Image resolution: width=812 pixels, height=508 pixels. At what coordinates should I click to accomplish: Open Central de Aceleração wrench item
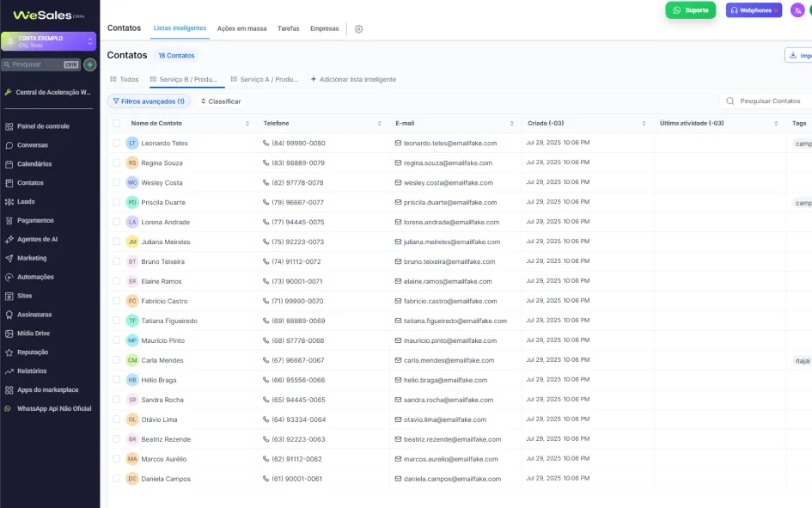(47, 92)
